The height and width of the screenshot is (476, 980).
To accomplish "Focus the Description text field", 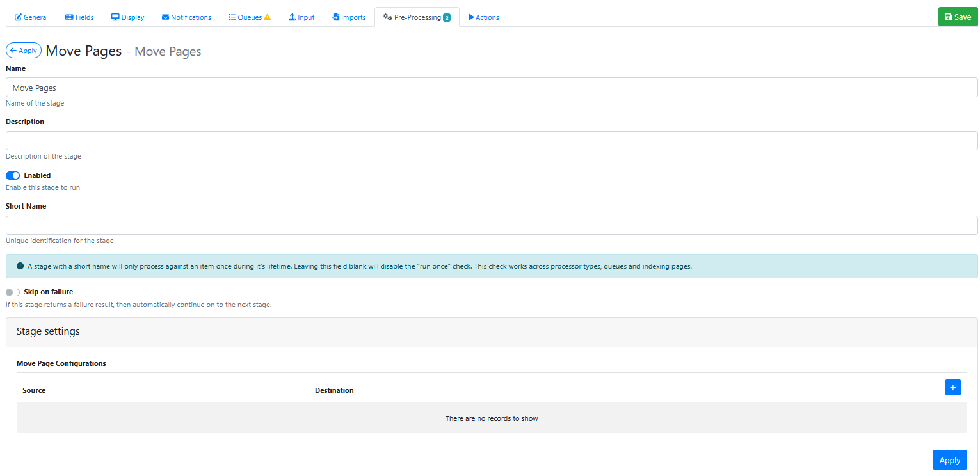I will 491,141.
